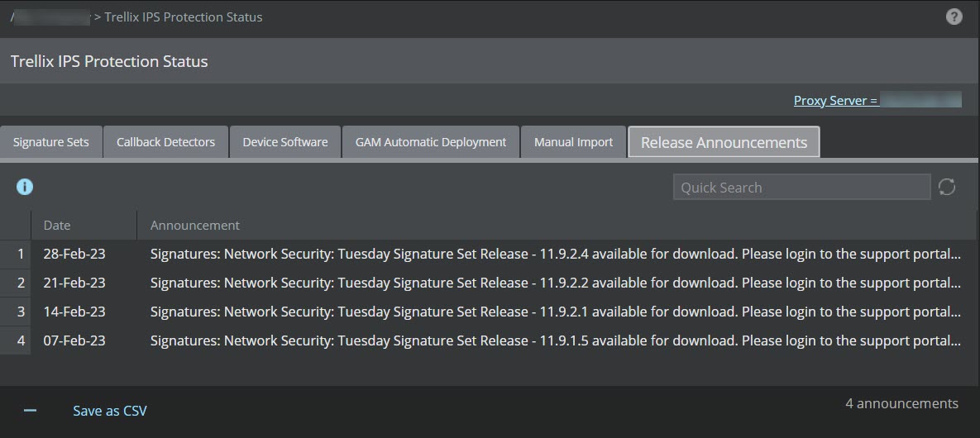Collapse the panel with the minus icon
The height and width of the screenshot is (438, 980).
click(x=30, y=411)
